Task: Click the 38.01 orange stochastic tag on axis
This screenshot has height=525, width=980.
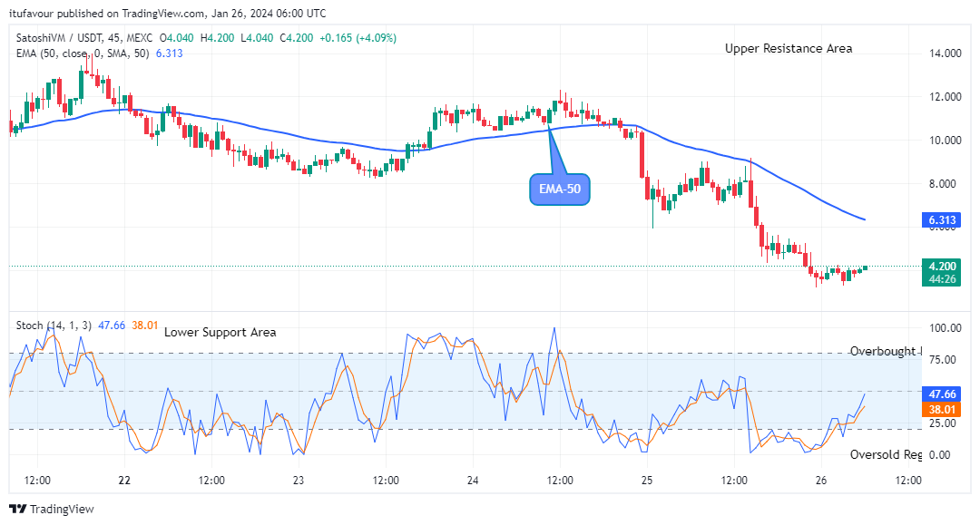Action: point(942,410)
